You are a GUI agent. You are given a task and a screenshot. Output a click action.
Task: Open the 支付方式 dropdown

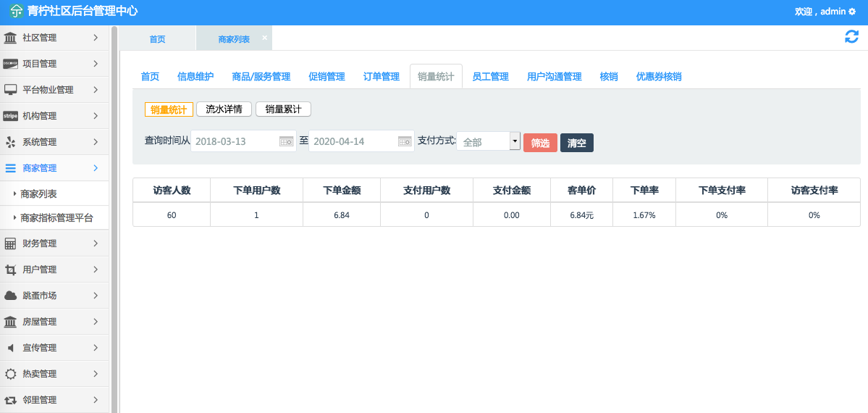pos(488,142)
